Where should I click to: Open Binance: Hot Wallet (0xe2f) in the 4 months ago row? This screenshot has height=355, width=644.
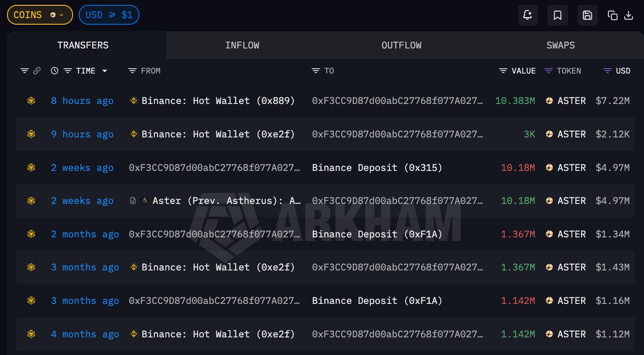[x=218, y=334]
